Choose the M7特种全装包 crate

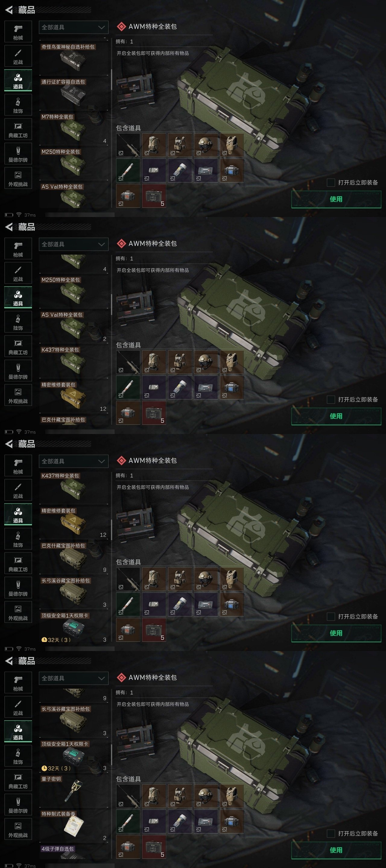(x=74, y=129)
